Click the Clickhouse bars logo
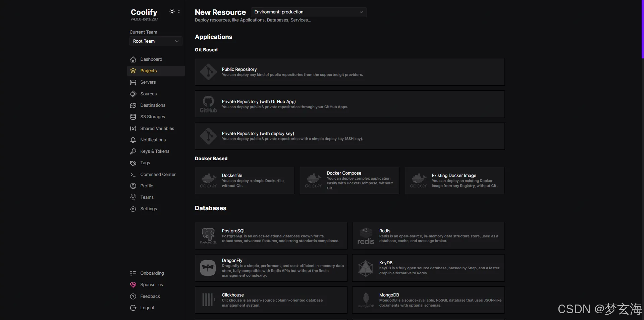Viewport: 644px width, 320px height. tap(208, 300)
